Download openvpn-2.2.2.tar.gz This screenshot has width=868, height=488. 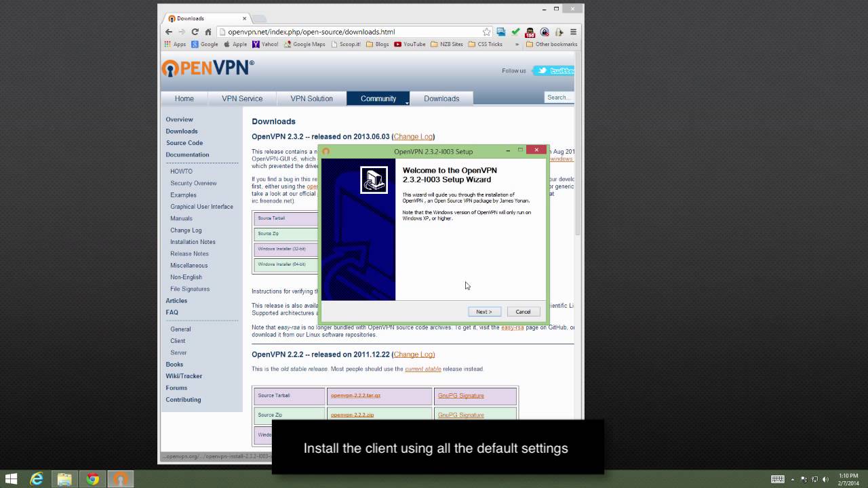point(355,396)
